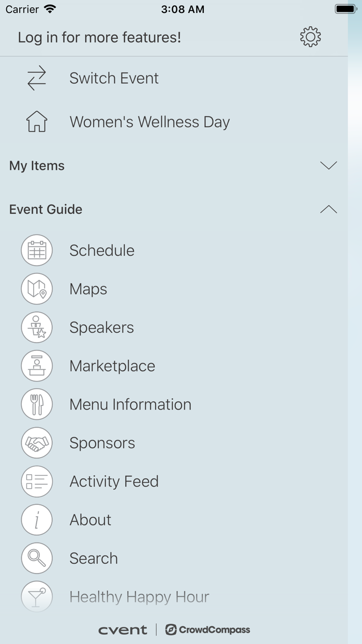Expand the My Items section
Viewport: 362px width, 644px height.
point(329,165)
